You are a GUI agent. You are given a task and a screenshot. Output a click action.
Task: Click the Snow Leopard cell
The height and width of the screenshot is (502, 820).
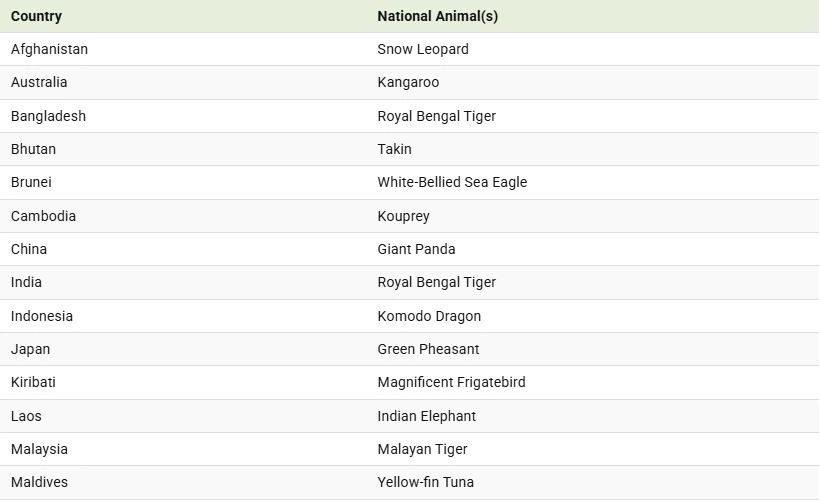click(x=423, y=49)
